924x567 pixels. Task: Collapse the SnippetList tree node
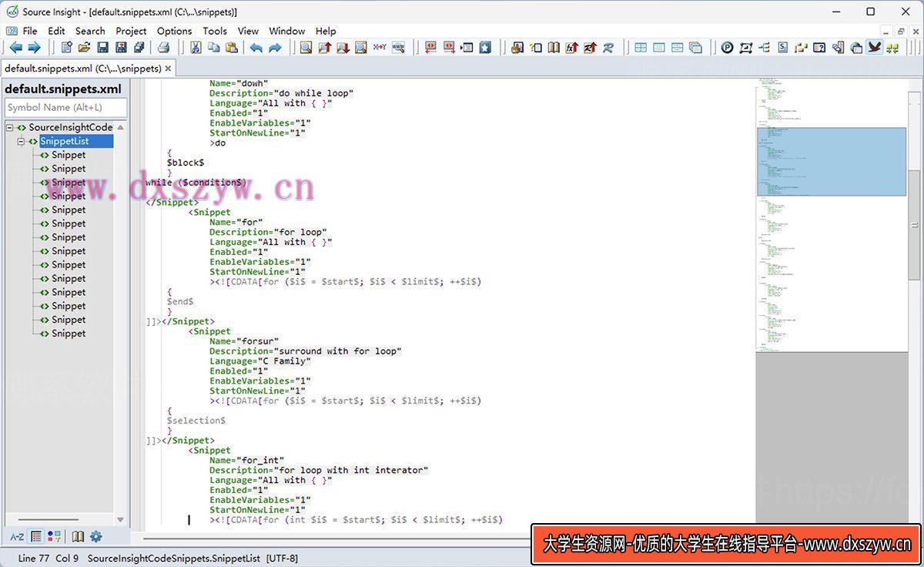point(22,142)
